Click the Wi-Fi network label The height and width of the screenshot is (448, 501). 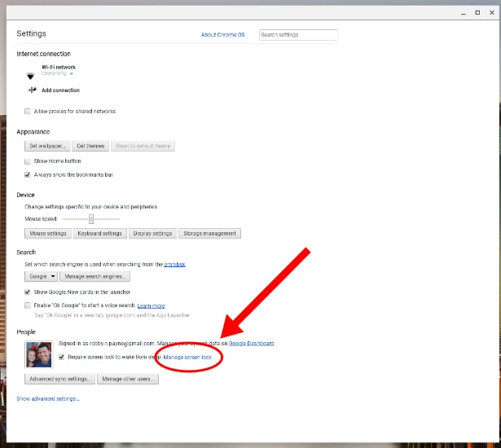click(x=59, y=67)
